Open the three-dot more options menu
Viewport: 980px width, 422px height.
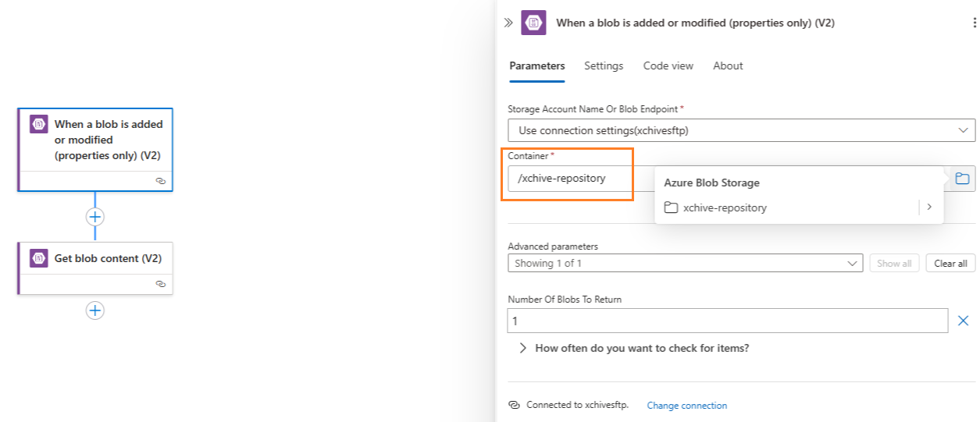(974, 23)
